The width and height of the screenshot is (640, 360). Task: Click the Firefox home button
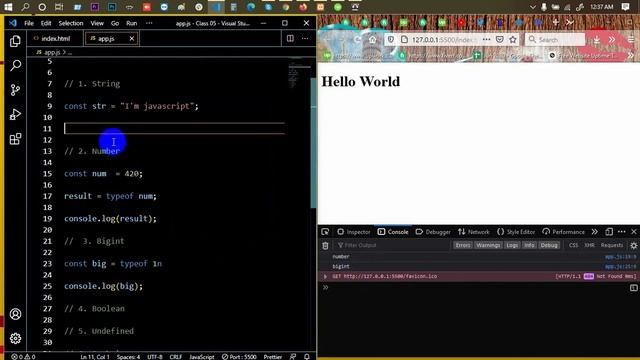pos(372,40)
